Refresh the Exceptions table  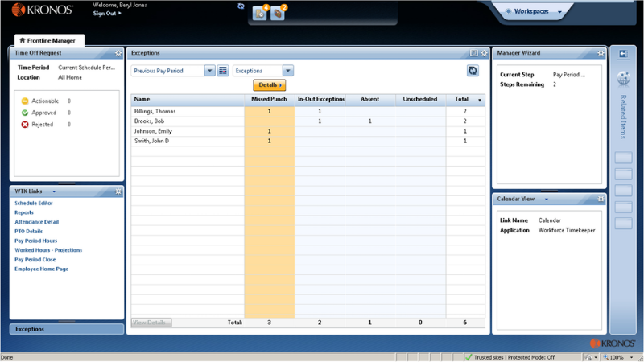click(x=473, y=71)
